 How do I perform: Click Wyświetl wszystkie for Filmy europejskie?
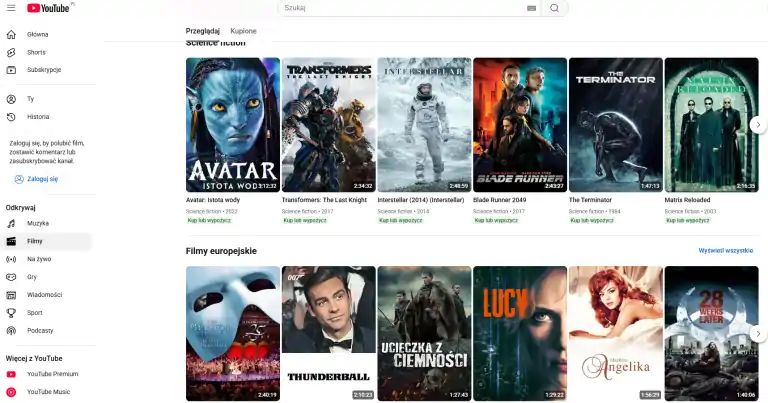726,251
